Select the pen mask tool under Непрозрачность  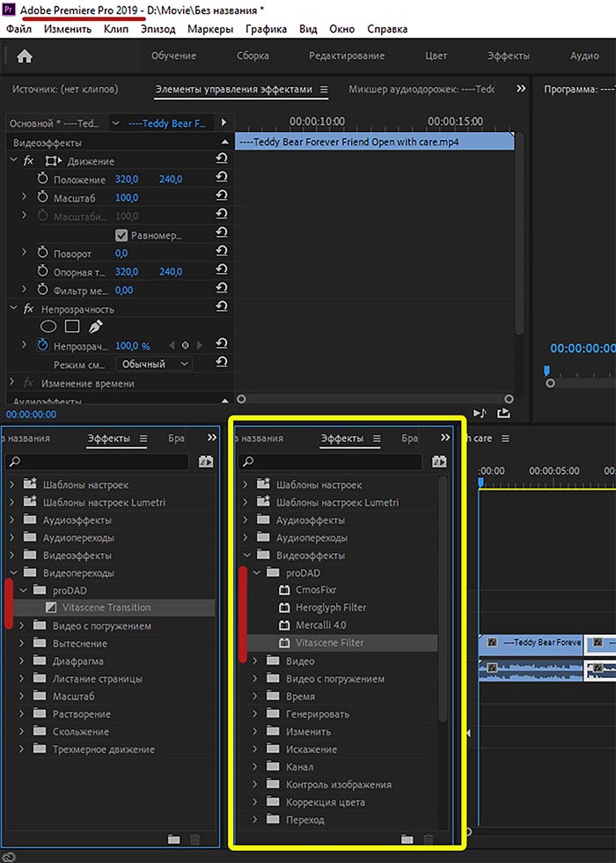[x=96, y=327]
